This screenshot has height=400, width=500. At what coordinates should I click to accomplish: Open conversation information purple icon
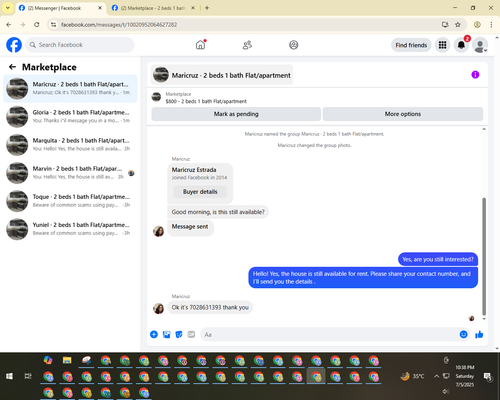pos(475,75)
